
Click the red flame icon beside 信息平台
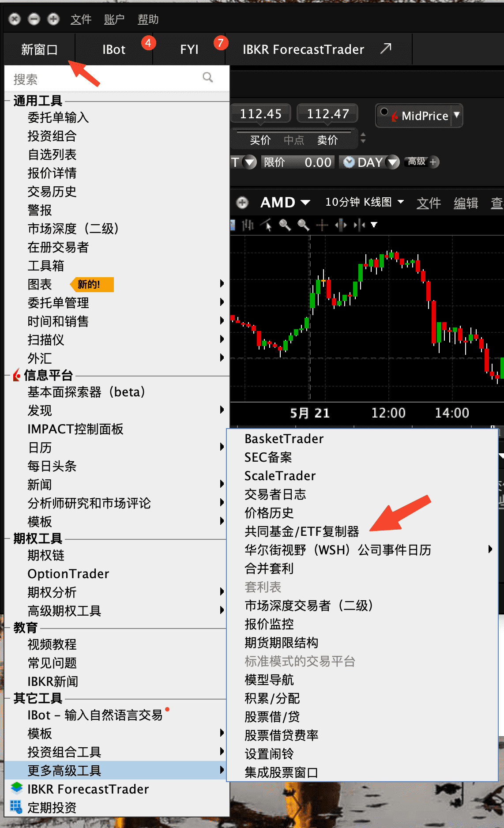pos(17,375)
